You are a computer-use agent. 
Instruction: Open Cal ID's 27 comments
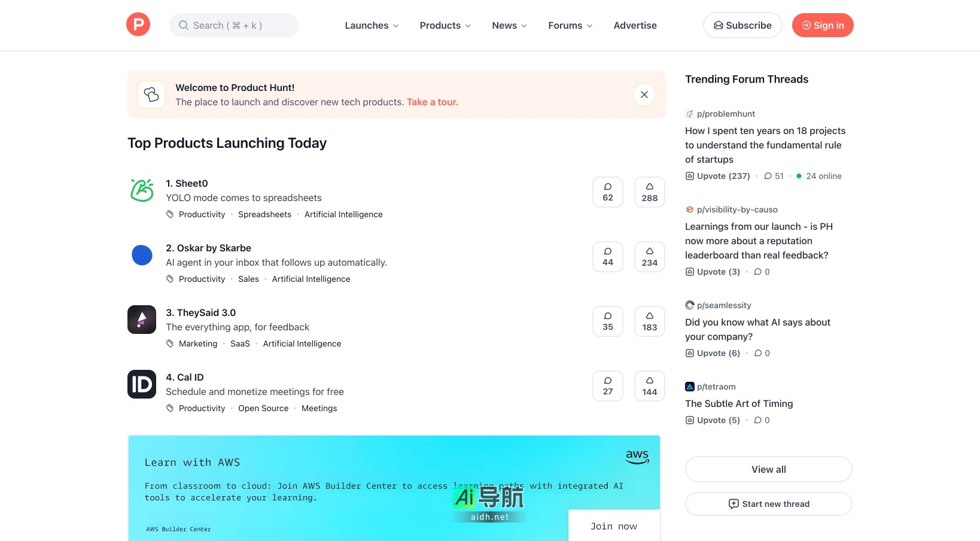[x=607, y=386]
